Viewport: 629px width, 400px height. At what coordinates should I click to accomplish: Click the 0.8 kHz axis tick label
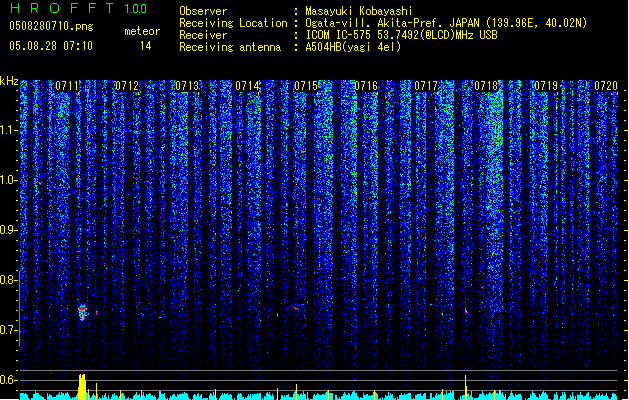(9, 280)
